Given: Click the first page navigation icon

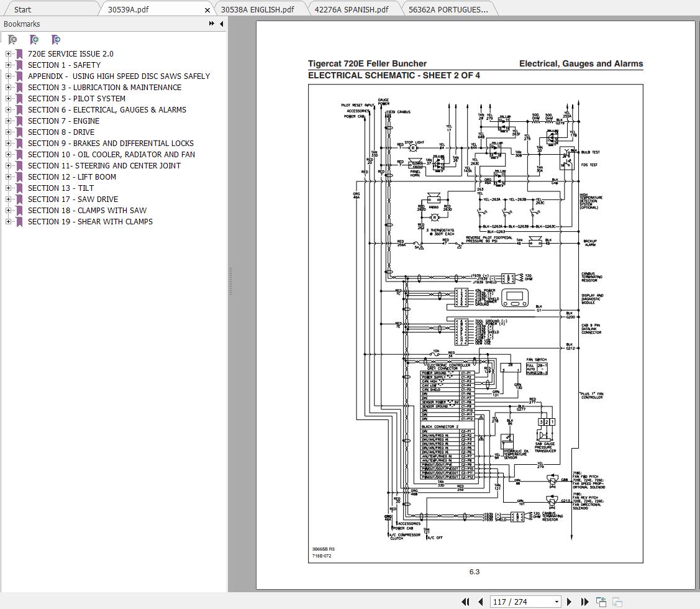Looking at the screenshot, I should (465, 601).
